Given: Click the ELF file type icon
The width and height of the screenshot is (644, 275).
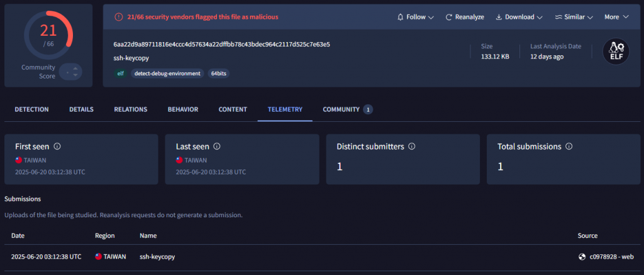Looking at the screenshot, I should click(616, 51).
